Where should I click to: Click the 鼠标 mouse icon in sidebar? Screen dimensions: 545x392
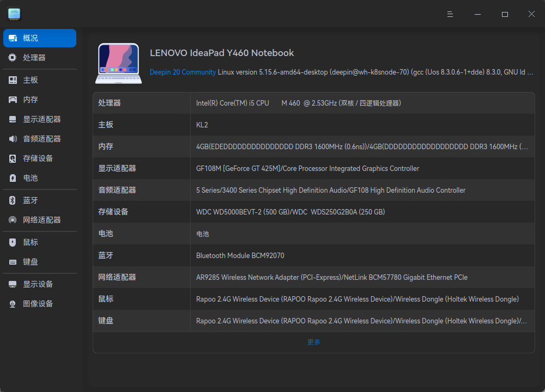(13, 242)
